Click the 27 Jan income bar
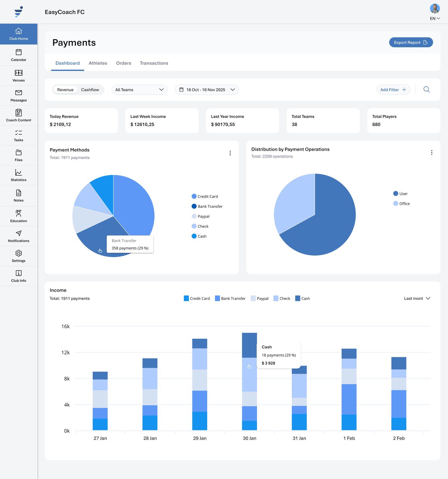The width and height of the screenshot is (448, 479). [100, 401]
